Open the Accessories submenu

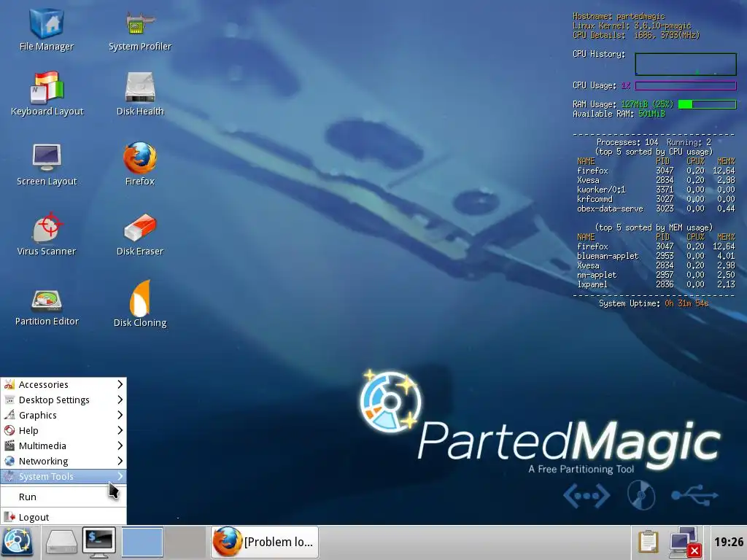63,384
